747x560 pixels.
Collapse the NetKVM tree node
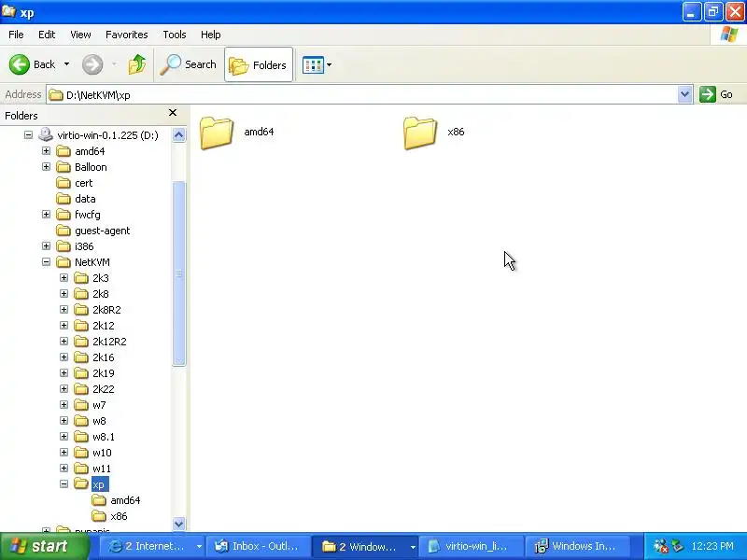[46, 262]
